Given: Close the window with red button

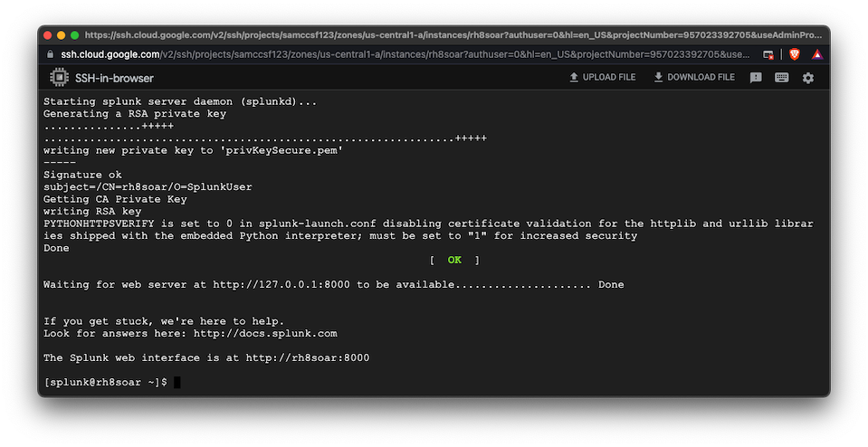Looking at the screenshot, I should (x=48, y=35).
